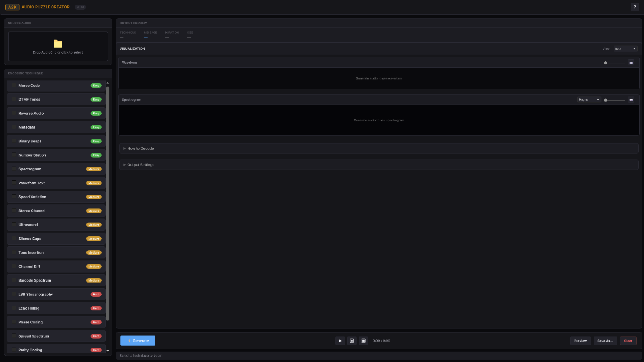The height and width of the screenshot is (362, 644).
Task: Click the Pause playback icon
Action: pos(352,341)
